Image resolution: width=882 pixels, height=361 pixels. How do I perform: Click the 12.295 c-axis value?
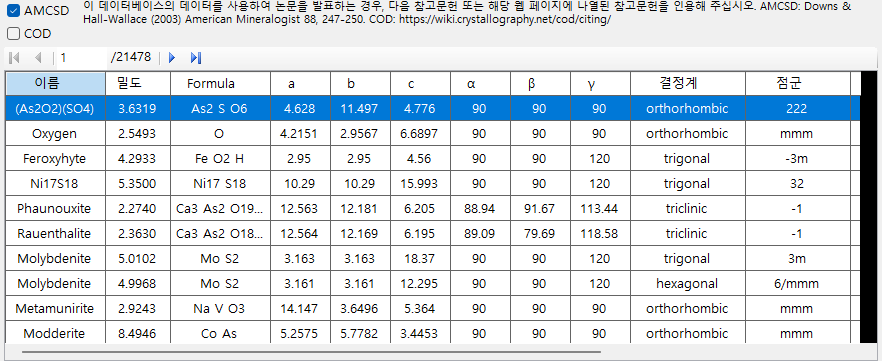[x=421, y=283]
